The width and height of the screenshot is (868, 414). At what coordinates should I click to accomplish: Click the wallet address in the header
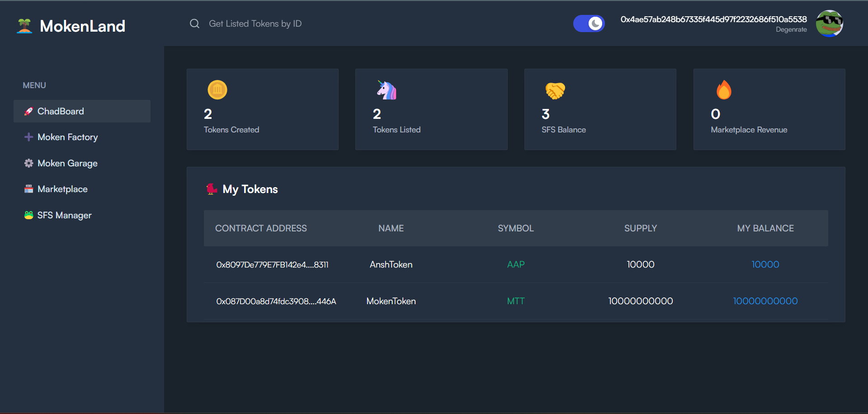[713, 19]
